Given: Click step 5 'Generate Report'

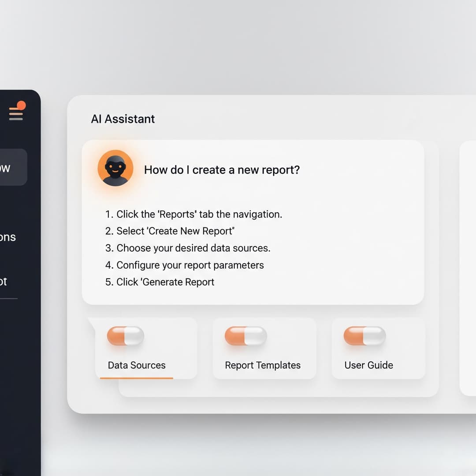Looking at the screenshot, I should click(160, 282).
